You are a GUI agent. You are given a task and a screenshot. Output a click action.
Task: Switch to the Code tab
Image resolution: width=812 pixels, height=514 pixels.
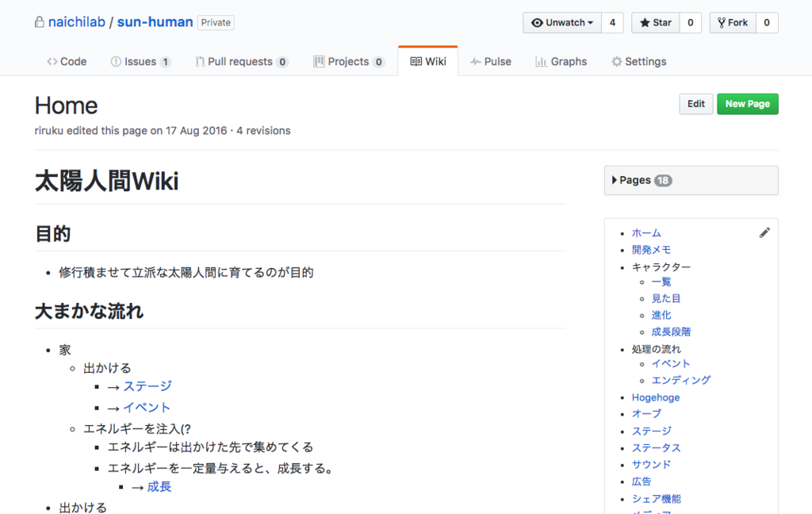point(67,62)
